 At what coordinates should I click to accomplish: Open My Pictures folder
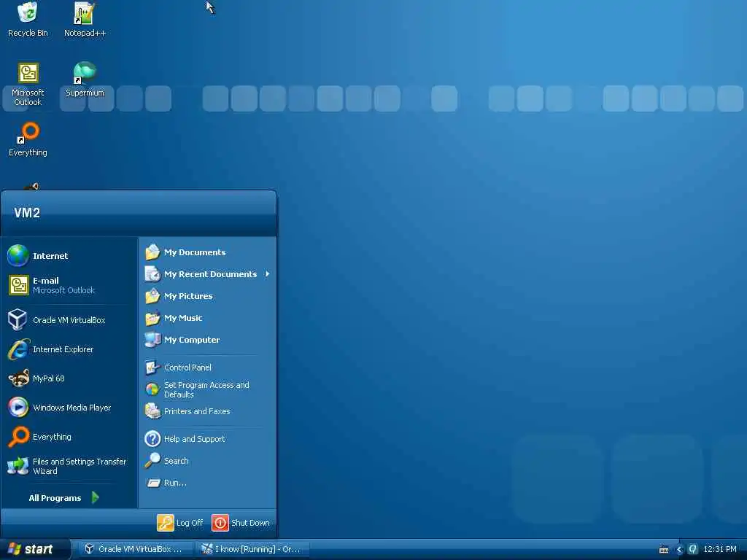coord(208,296)
